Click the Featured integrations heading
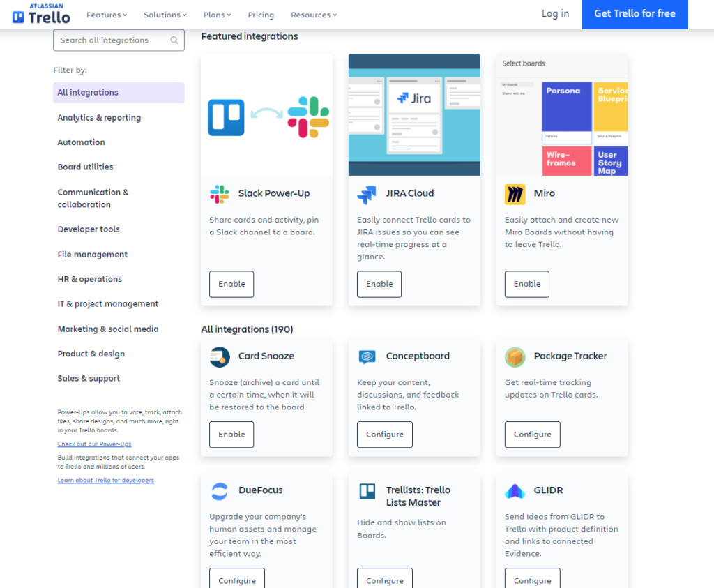Image resolution: width=714 pixels, height=588 pixels. point(250,36)
